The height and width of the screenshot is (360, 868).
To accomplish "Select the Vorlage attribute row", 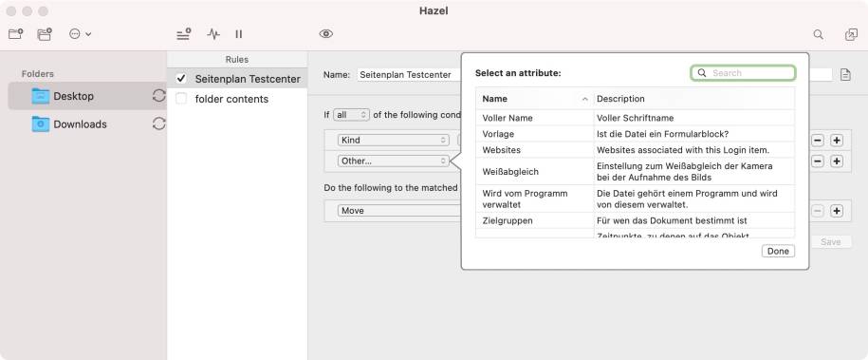I will [635, 134].
